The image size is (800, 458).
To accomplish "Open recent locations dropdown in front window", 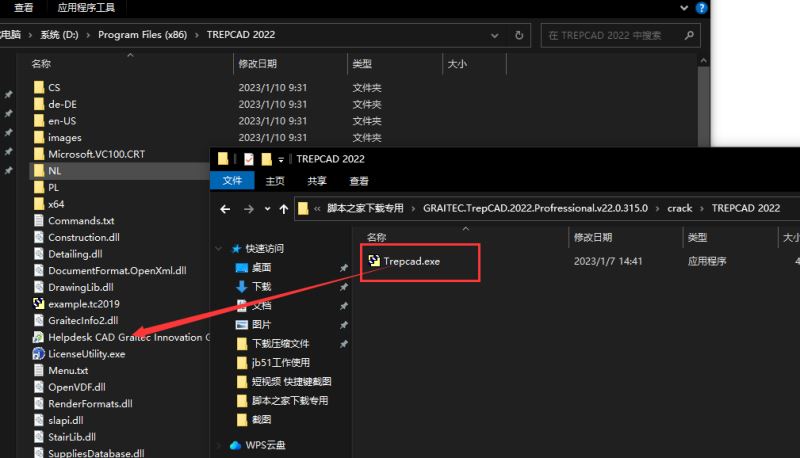I will click(x=267, y=209).
